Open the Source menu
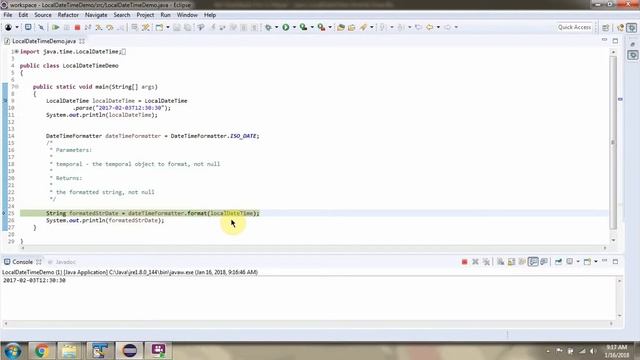This screenshot has width=640, height=360. [43, 15]
